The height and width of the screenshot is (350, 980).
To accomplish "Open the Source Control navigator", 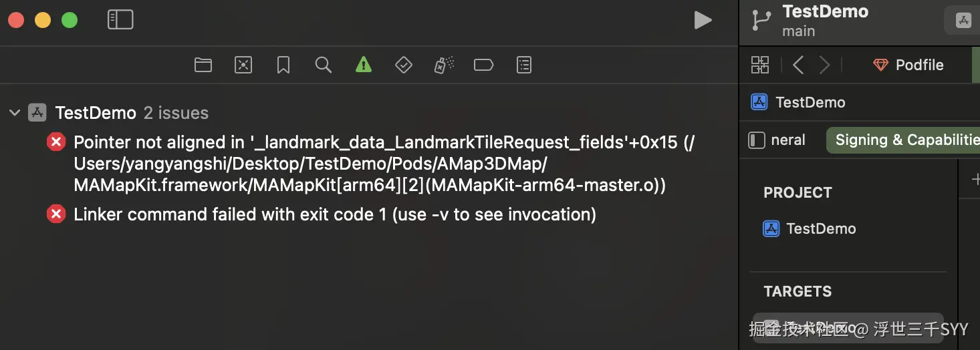I will (243, 65).
